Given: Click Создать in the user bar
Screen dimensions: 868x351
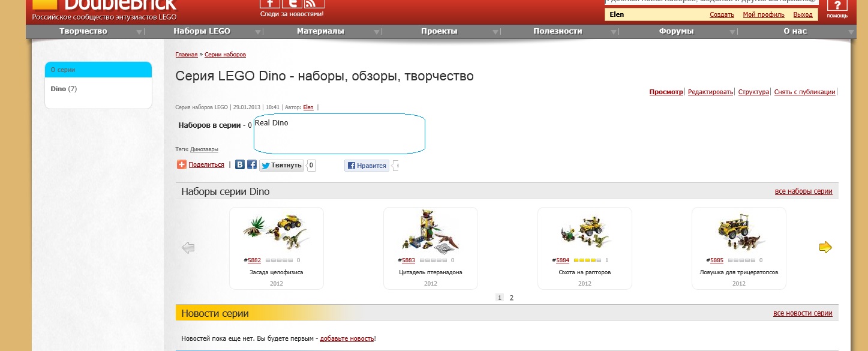Looking at the screenshot, I should 722,14.
